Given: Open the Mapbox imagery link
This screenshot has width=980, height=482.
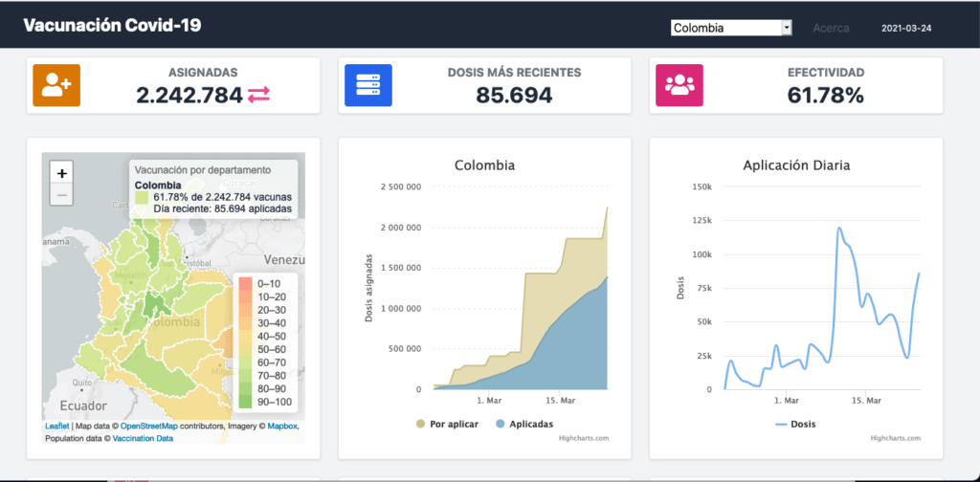Looking at the screenshot, I should (282, 426).
